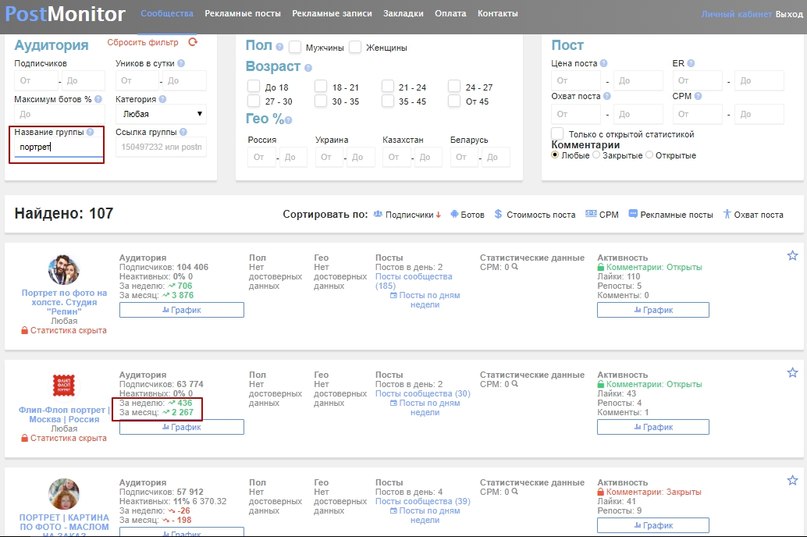Bookmark ПОРТРЕТ | КАРТИНА ПО ФОТО star
Screen dimensions: 807x537
[792, 480]
